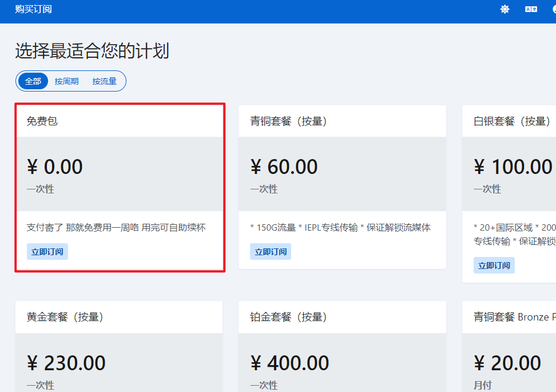This screenshot has width=556, height=392.
Task: Choose the 白银套餐（按量） plan heading
Action: coord(512,121)
